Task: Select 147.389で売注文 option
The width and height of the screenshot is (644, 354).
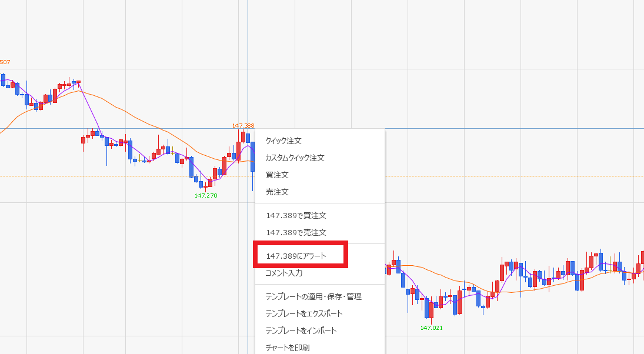Action: 296,233
